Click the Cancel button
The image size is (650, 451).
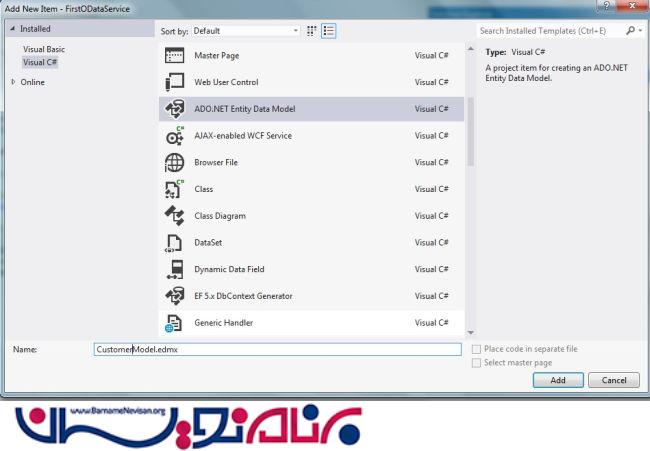(614, 380)
